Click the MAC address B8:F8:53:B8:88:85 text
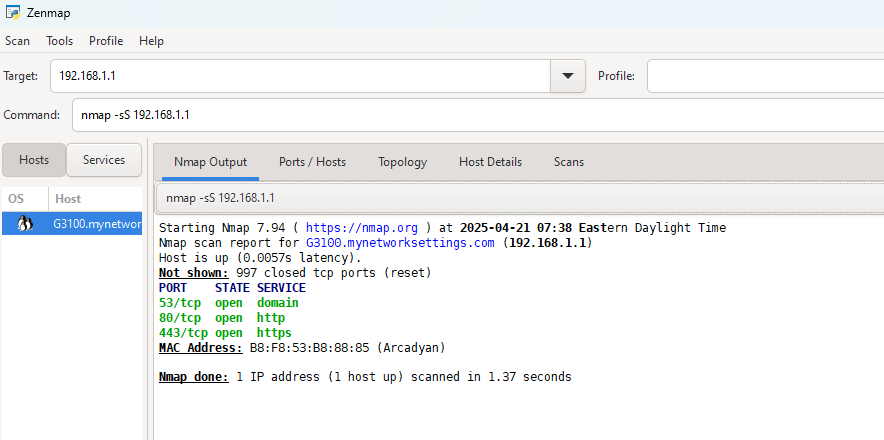 point(310,348)
